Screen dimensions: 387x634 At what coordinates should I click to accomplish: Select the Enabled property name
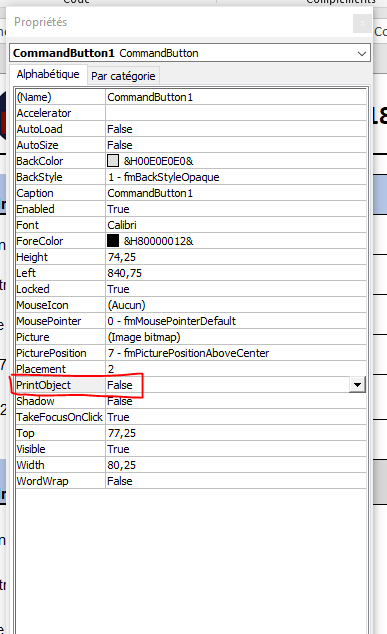[x=35, y=209]
